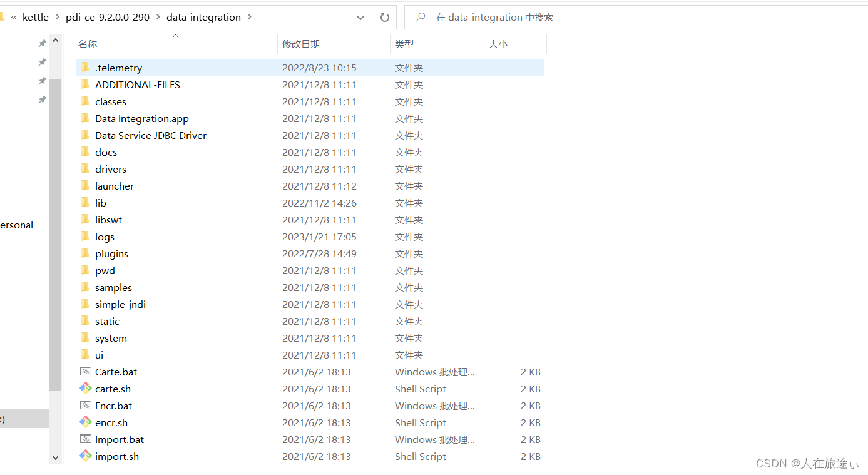868x475 pixels.
Task: Click the first quick access pin icon
Action: click(42, 43)
